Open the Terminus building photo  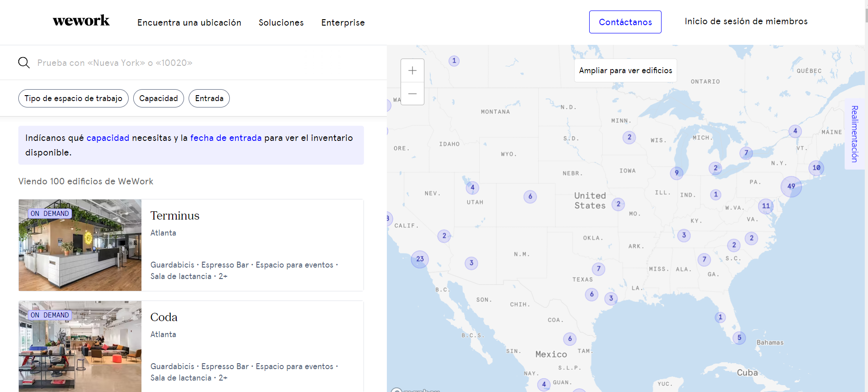click(80, 245)
